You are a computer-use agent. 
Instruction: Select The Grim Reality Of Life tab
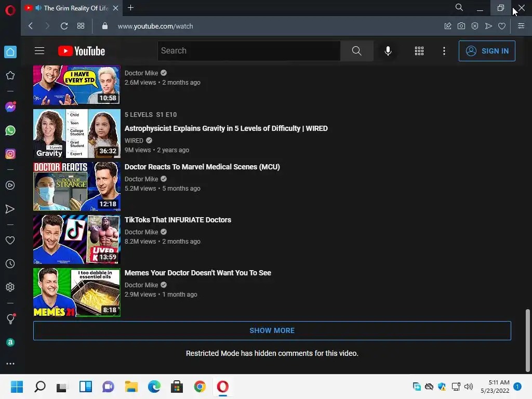[72, 8]
